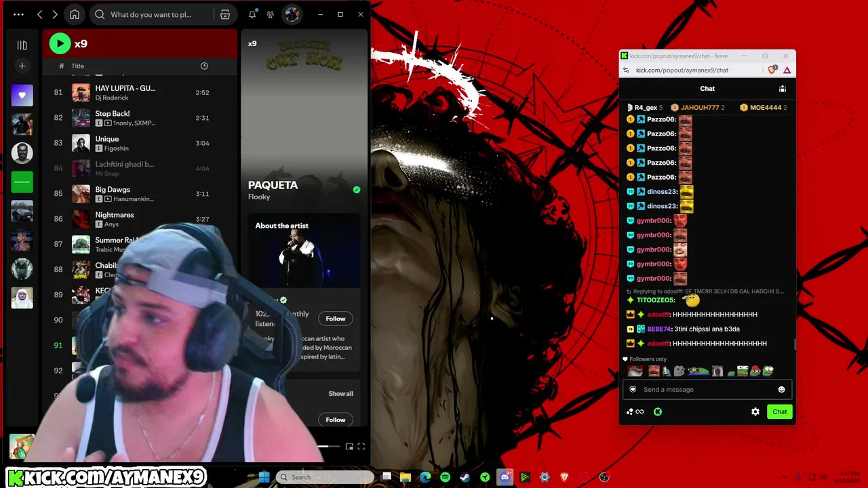Open the Anys artist link
This screenshot has width=868, height=488.
[111, 224]
